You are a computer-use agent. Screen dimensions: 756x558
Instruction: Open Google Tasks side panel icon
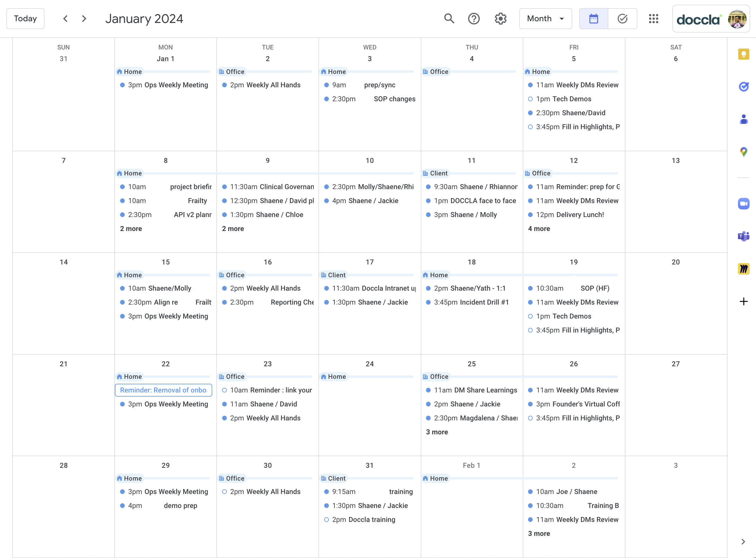click(743, 87)
